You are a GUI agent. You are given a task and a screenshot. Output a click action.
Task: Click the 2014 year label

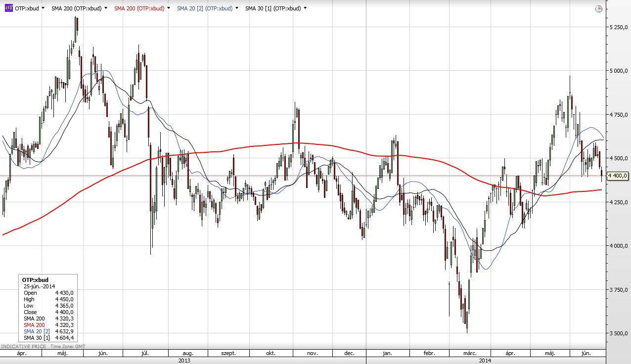click(x=486, y=361)
